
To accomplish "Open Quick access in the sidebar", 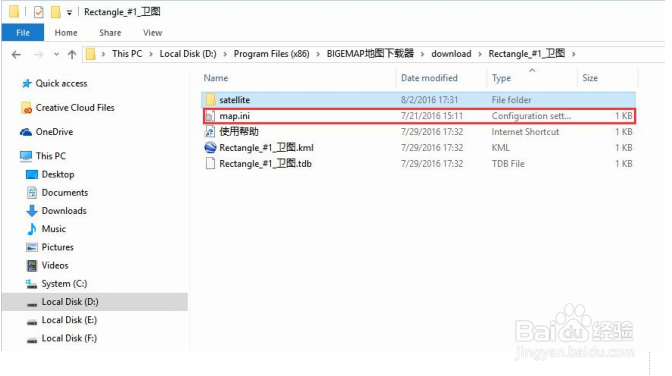I will tap(61, 84).
